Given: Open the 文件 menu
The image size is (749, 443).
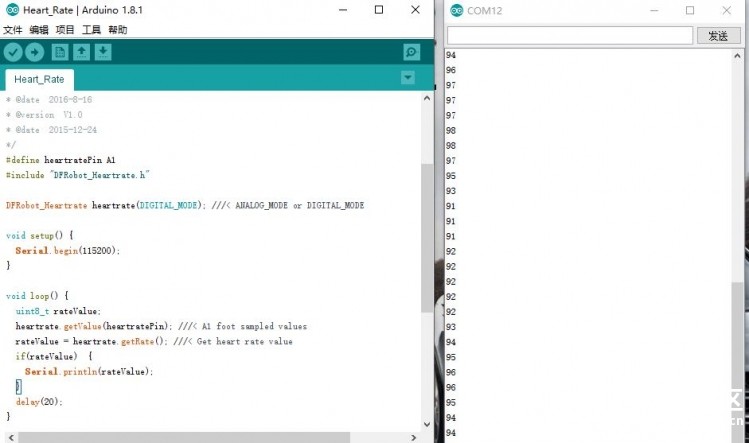Looking at the screenshot, I should point(12,30).
